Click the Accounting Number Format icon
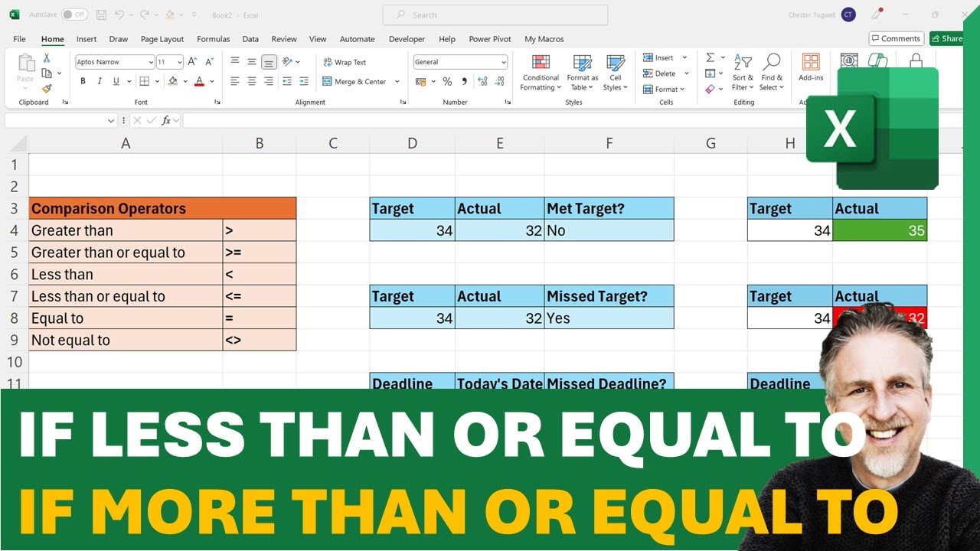The height and width of the screenshot is (551, 980). (420, 81)
